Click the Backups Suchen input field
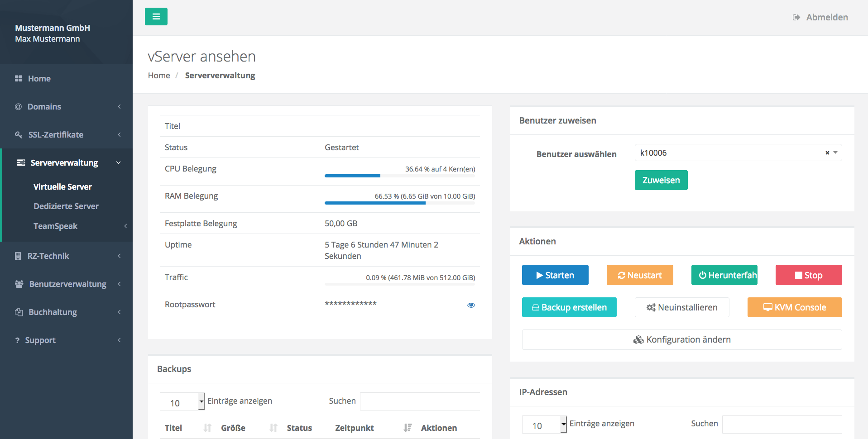 coord(420,401)
